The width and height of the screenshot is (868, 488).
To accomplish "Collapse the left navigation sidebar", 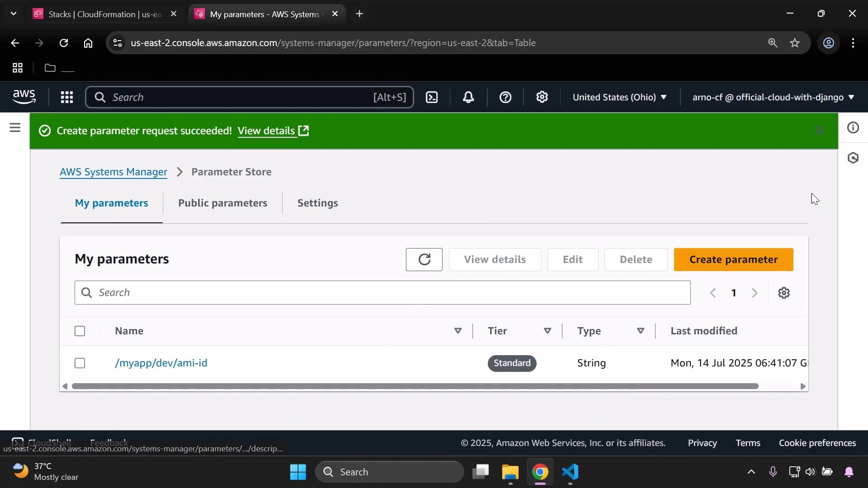I will pos(15,128).
